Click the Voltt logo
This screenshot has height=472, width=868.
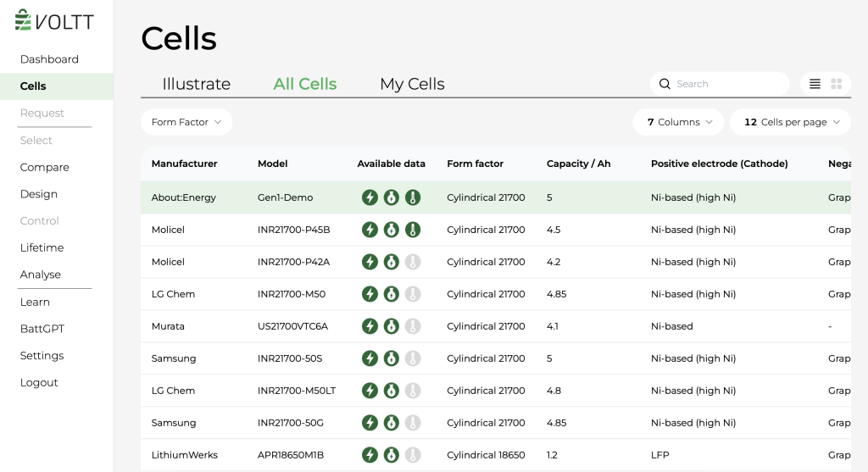54,21
